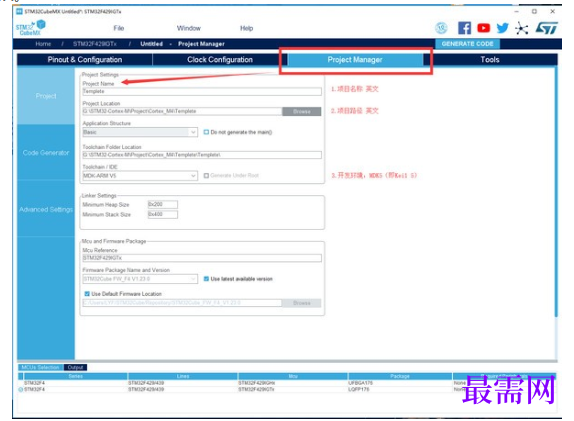574x421 pixels.
Task: Click the ST logo icon
Action: coord(547,28)
